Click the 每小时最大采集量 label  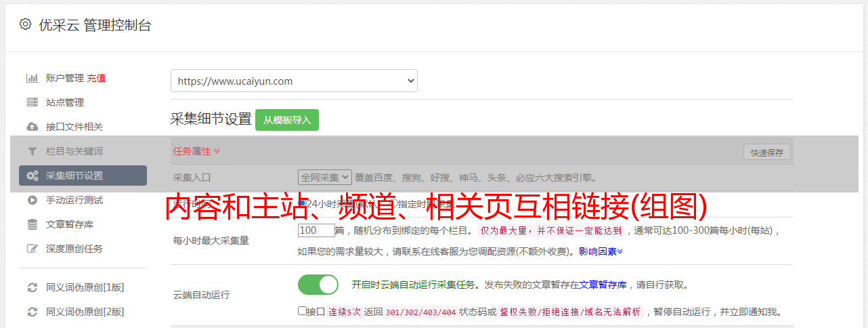(211, 241)
